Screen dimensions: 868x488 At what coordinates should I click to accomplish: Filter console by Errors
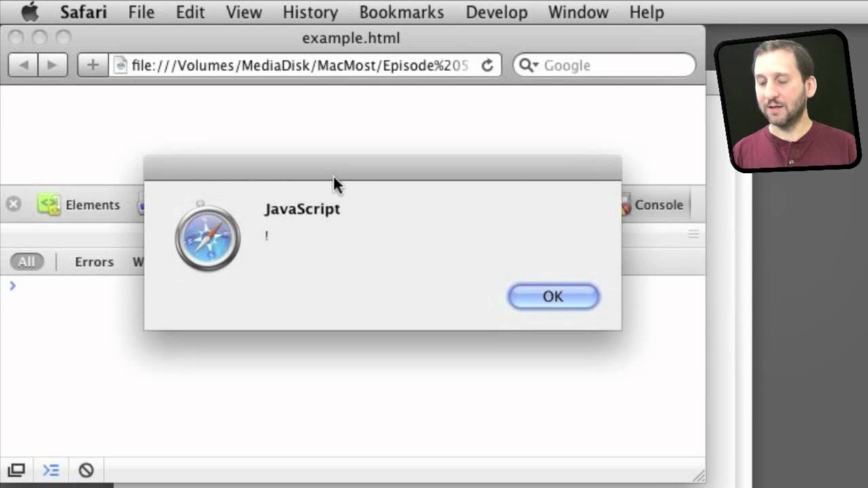[x=94, y=262]
